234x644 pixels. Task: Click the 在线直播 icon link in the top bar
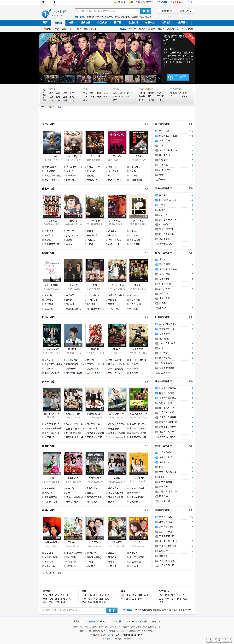pyautogui.click(x=158, y=2)
